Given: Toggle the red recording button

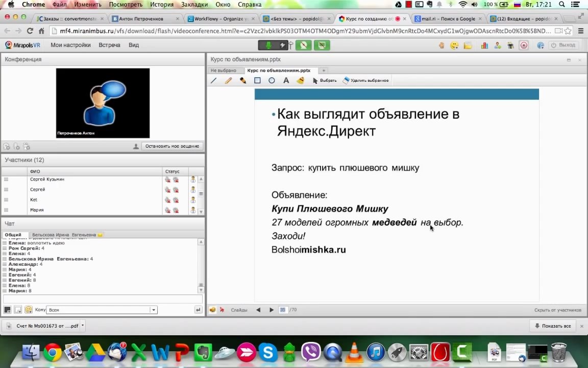Looking at the screenshot, I should 524,45.
